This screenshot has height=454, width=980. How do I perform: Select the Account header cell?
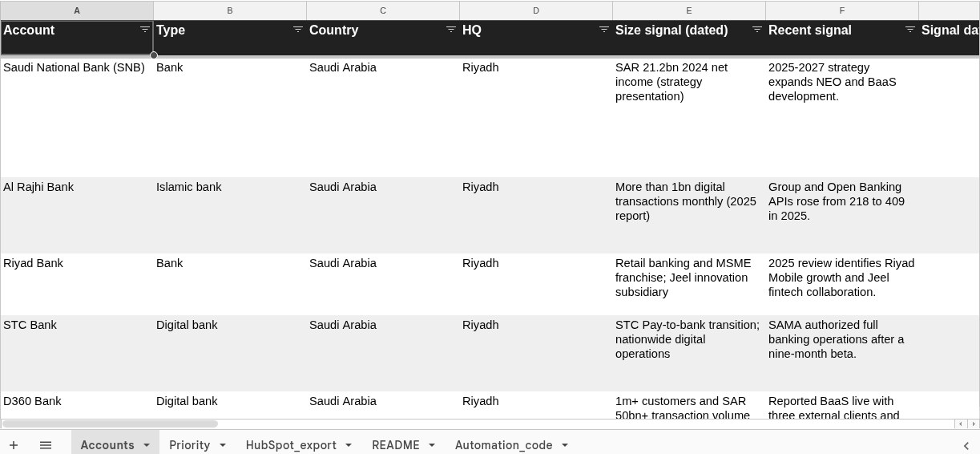[77, 38]
